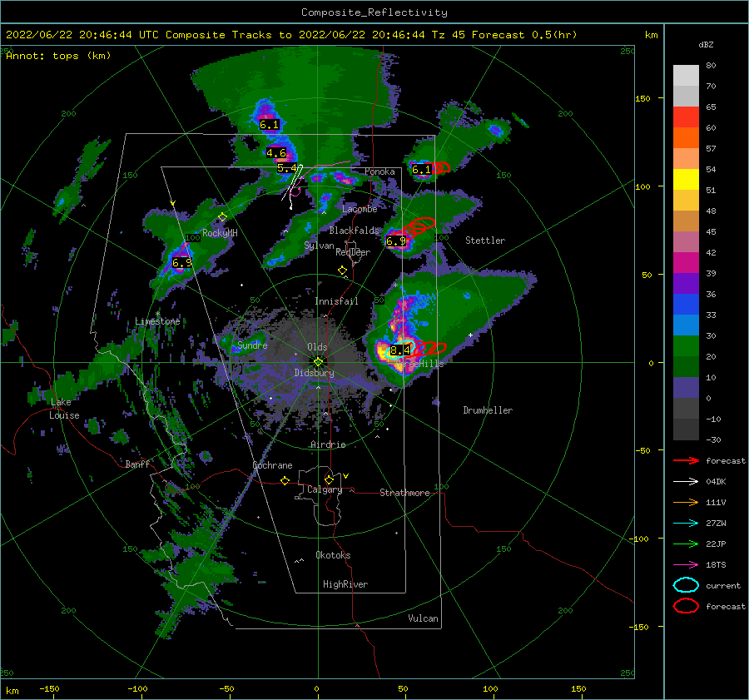Screen dimensions: 749x700
Task: Click the Airdrie city label
Action: pyautogui.click(x=328, y=444)
